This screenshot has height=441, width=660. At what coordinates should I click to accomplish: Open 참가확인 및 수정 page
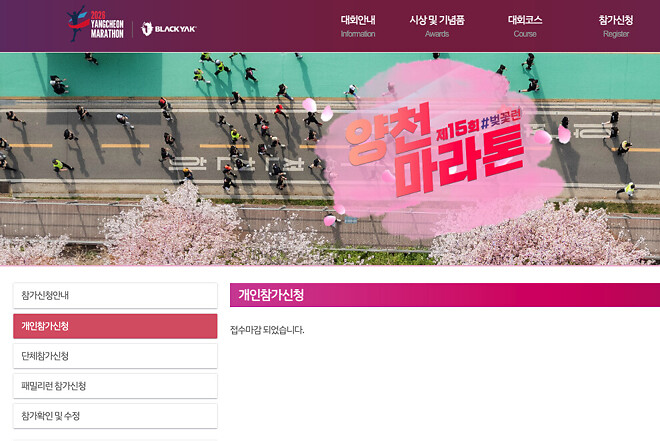115,416
